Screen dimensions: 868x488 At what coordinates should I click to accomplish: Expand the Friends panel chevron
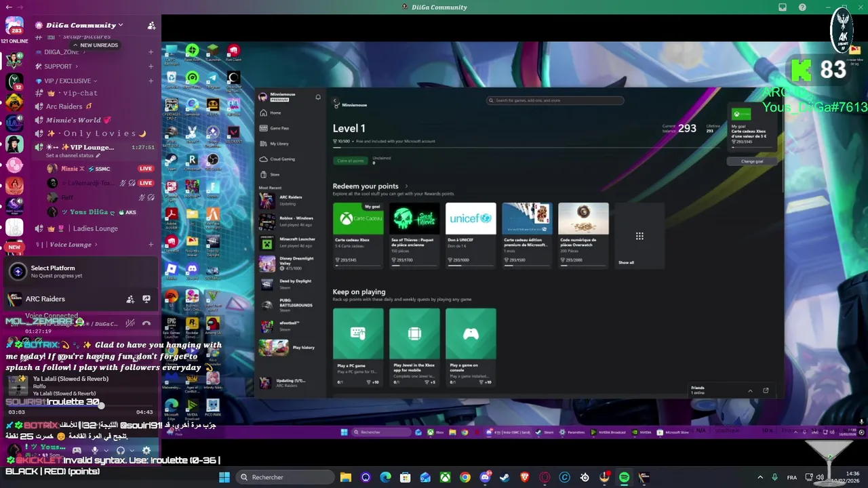(x=750, y=390)
